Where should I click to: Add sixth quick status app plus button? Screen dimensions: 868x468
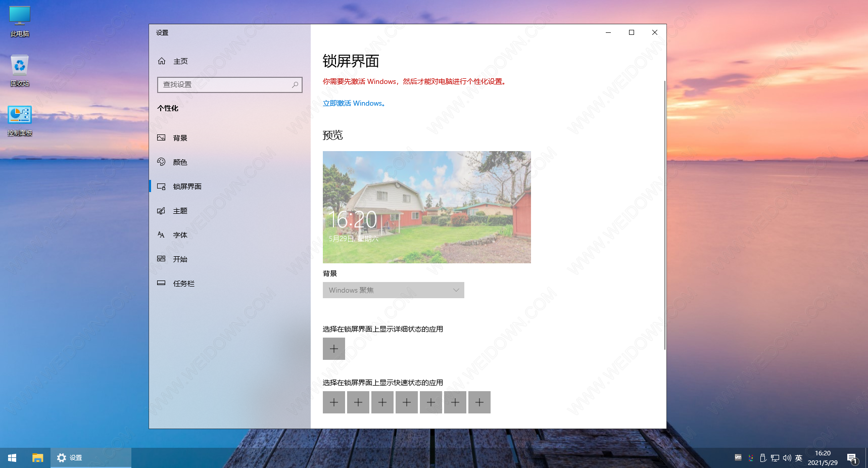pyautogui.click(x=455, y=402)
